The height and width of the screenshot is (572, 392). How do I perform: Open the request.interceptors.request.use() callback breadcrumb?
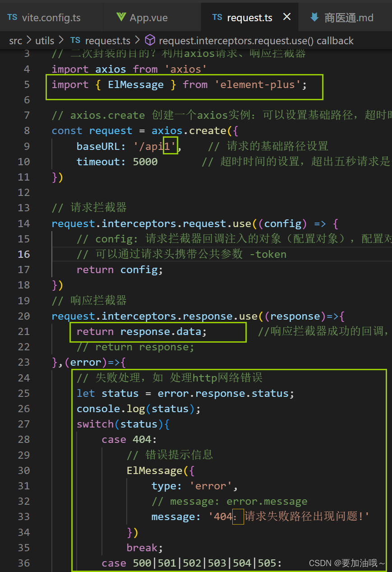tap(256, 41)
